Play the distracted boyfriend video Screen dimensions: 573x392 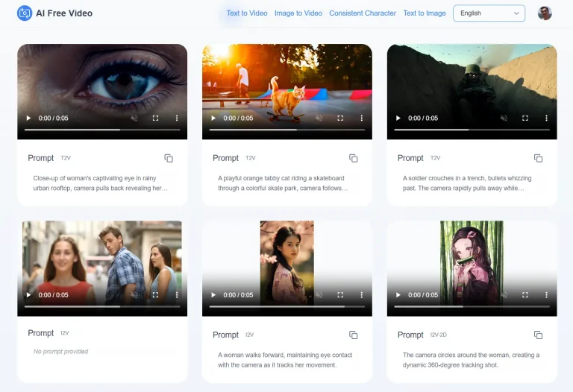click(28, 294)
